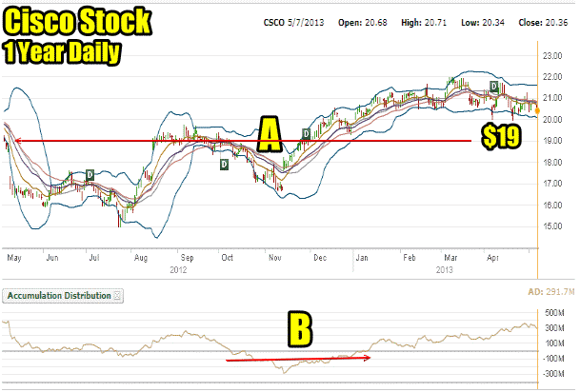The image size is (580, 392).
Task: Click the orange current price dot
Action: point(537,110)
